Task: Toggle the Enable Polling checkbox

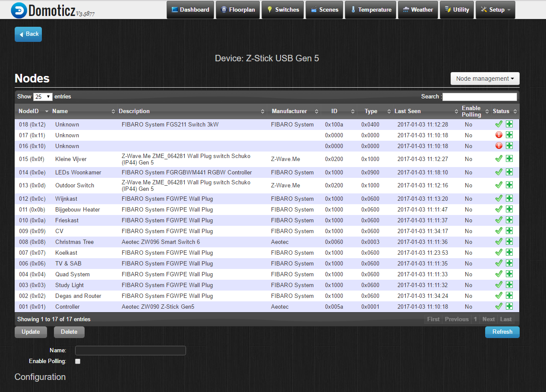Action: (78, 361)
